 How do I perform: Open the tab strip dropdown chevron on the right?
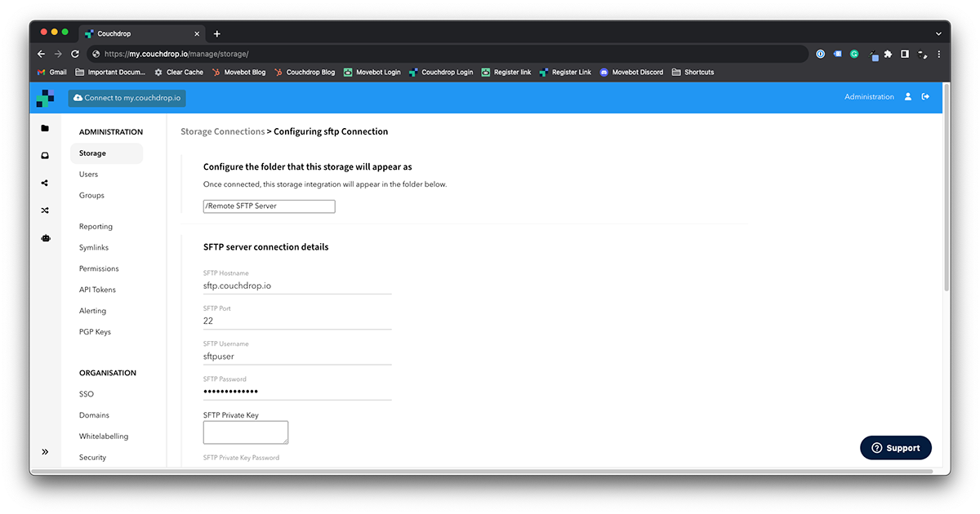[938, 32]
